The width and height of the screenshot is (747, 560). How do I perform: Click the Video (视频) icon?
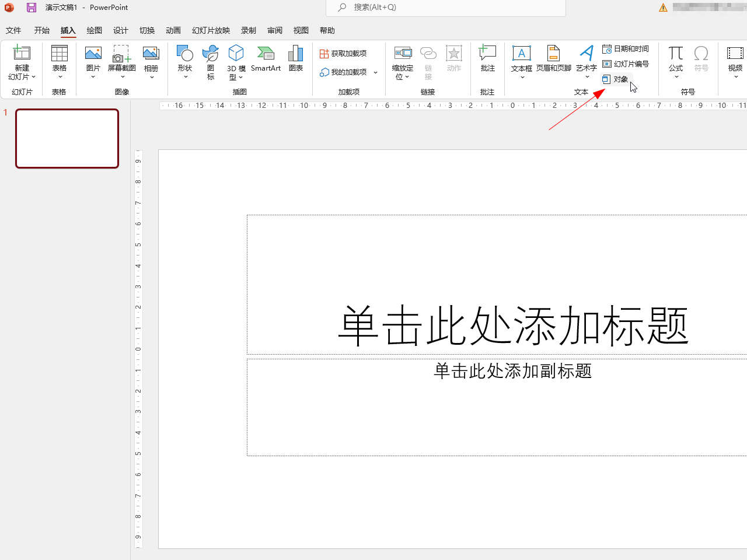(735, 54)
